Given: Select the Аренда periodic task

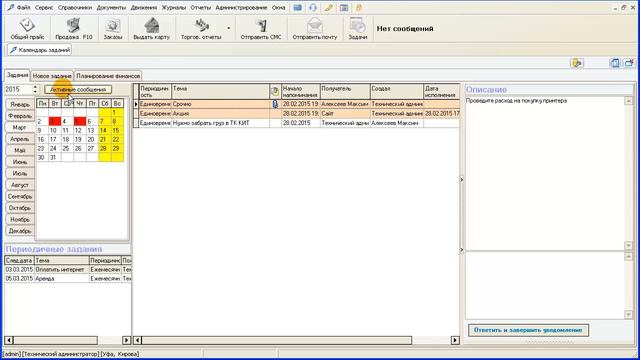Looking at the screenshot, I should [x=68, y=278].
